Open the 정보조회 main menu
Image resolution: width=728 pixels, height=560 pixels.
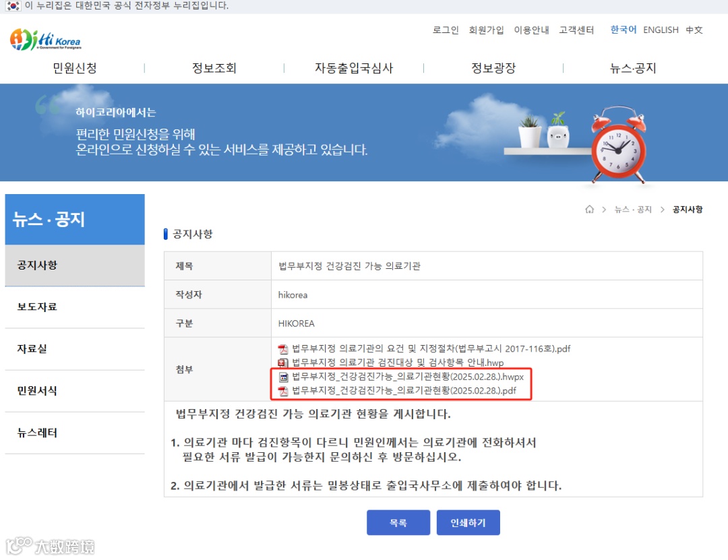point(214,68)
